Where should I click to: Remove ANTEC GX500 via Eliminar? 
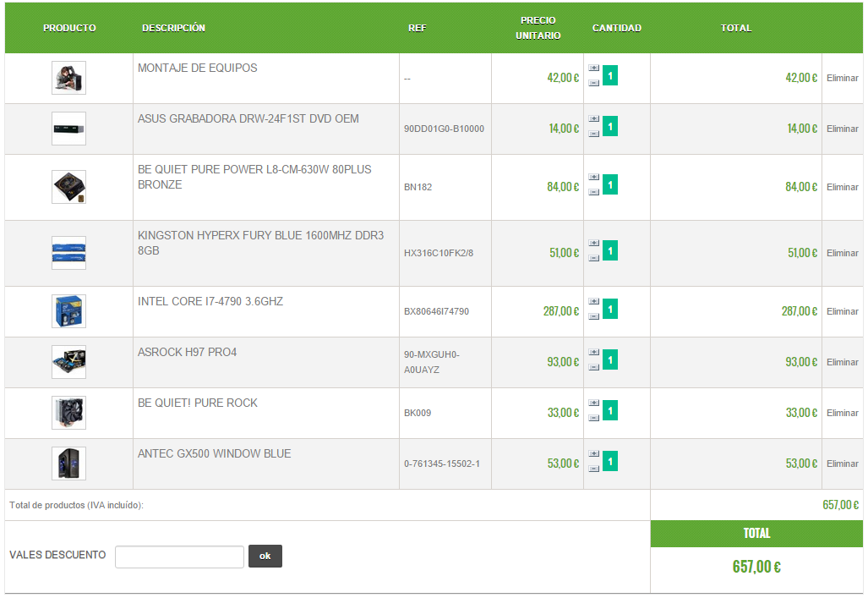[x=843, y=464]
